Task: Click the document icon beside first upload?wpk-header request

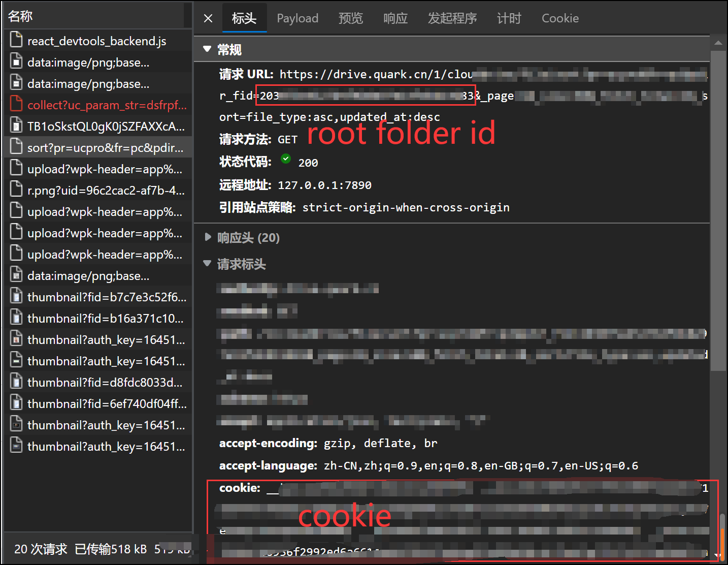Action: pyautogui.click(x=16, y=168)
